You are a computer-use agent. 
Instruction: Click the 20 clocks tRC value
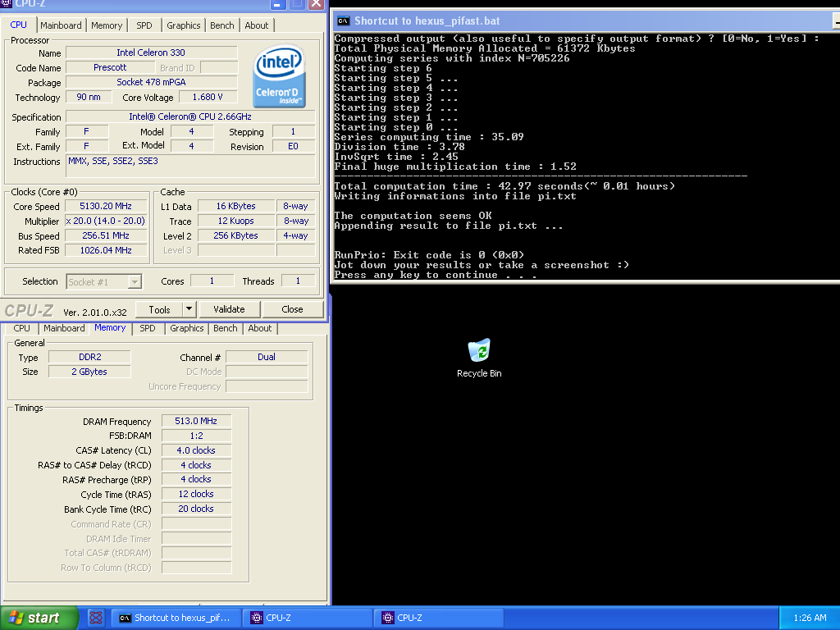[196, 509]
